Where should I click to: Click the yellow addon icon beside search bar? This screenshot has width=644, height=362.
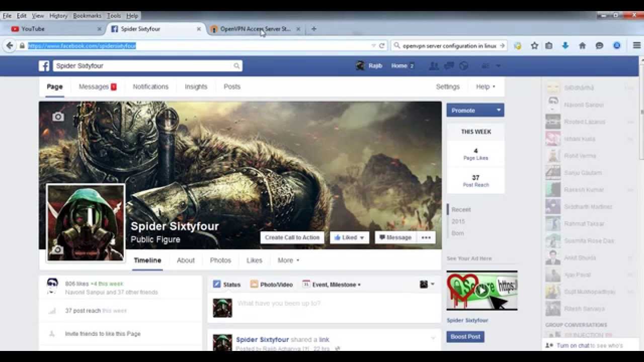click(x=518, y=46)
